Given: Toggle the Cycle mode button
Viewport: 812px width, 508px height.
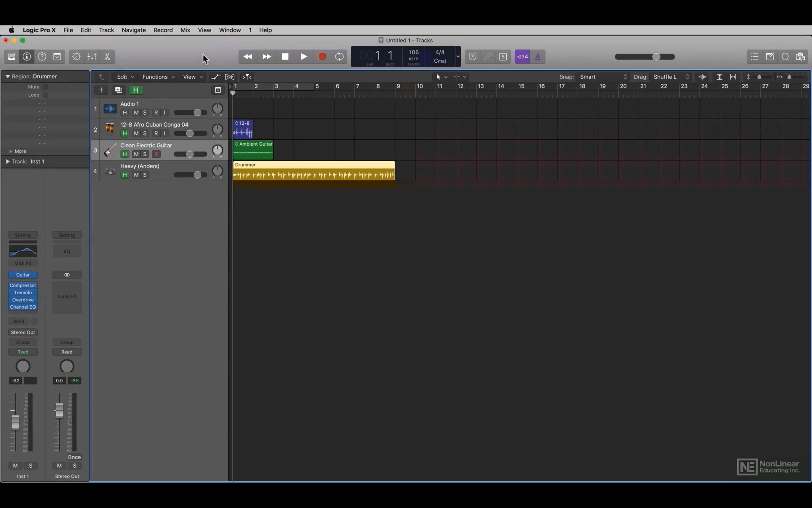Looking at the screenshot, I should (x=339, y=57).
